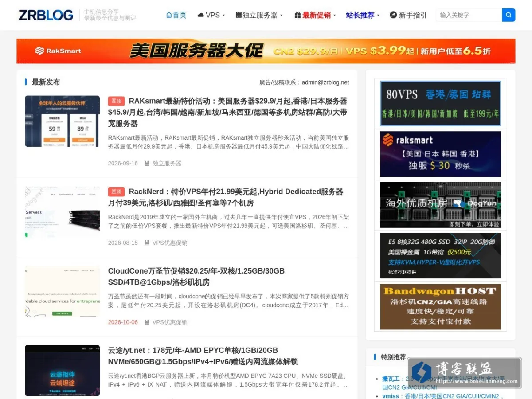The width and height of the screenshot is (532, 399).
Task: Click the server icon beside 独立服务器
Action: coord(239,15)
